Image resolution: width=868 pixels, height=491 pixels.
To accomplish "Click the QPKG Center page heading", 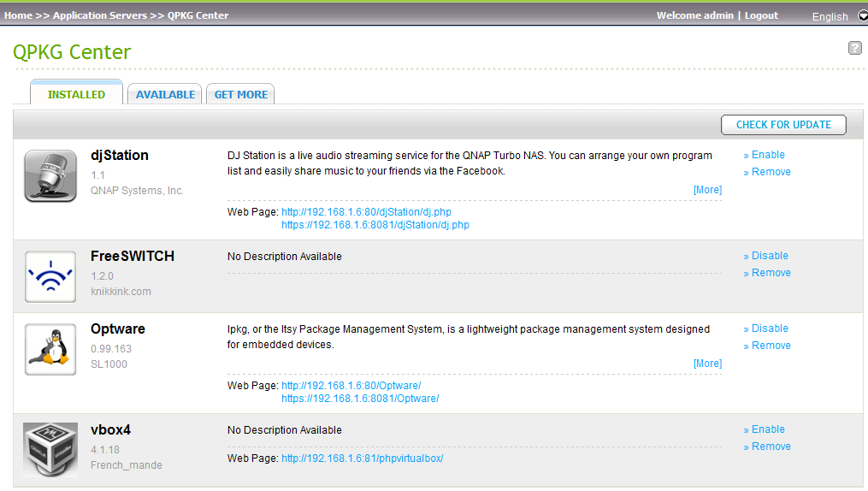I will point(72,52).
